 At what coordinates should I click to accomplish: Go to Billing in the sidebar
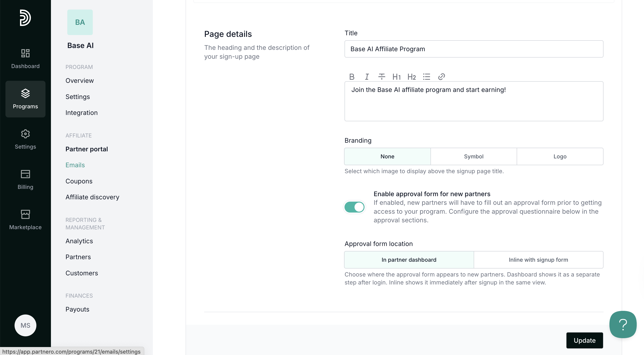tap(25, 180)
